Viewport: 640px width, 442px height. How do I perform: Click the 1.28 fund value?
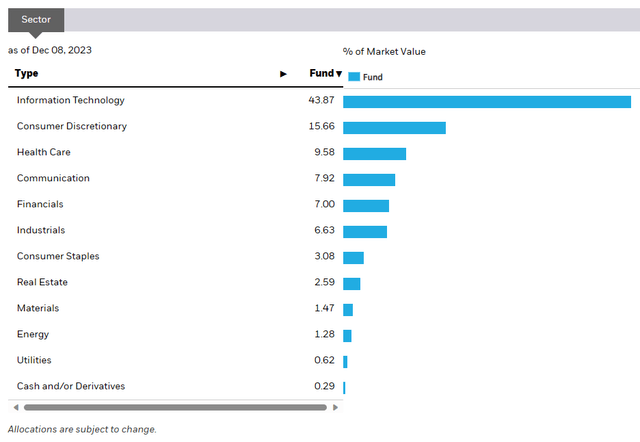[x=324, y=334]
